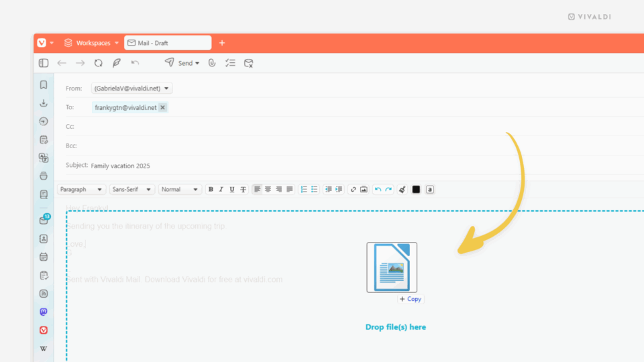Insert a bulleted list

tap(315, 189)
